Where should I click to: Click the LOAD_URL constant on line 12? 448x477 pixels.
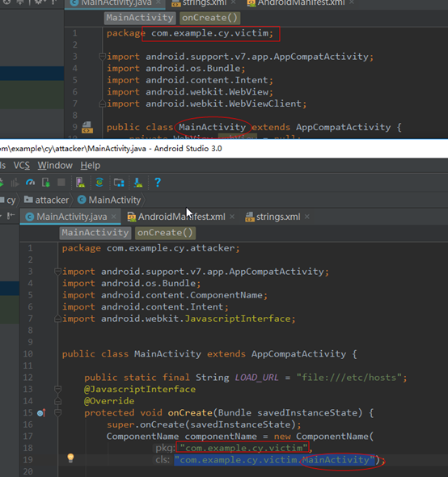pos(256,378)
